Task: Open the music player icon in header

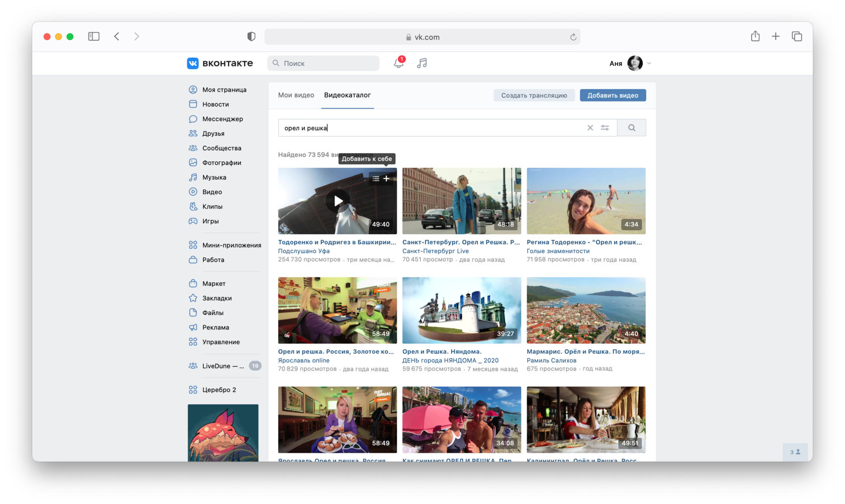Action: click(422, 63)
